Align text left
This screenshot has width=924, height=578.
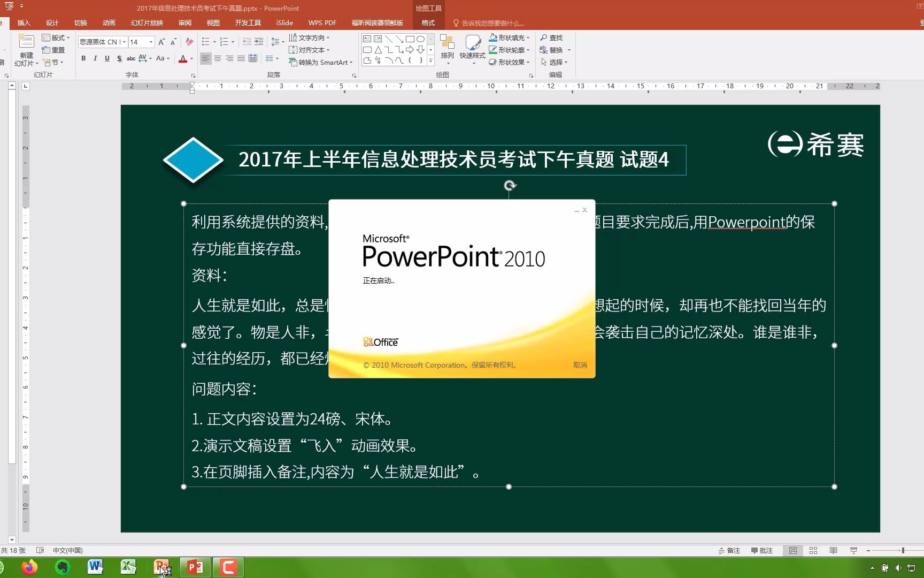(205, 58)
